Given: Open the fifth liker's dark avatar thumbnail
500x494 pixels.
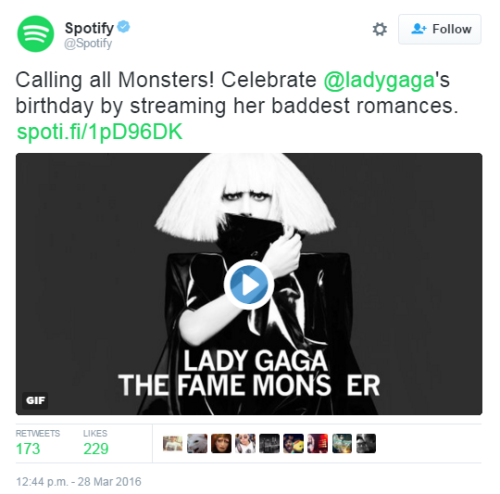Looking at the screenshot, I should (x=269, y=444).
